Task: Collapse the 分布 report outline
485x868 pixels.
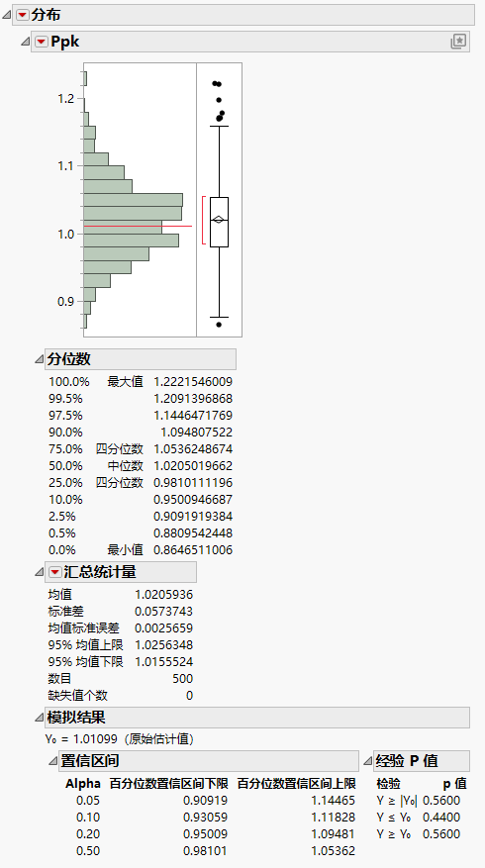Action: pos(6,16)
